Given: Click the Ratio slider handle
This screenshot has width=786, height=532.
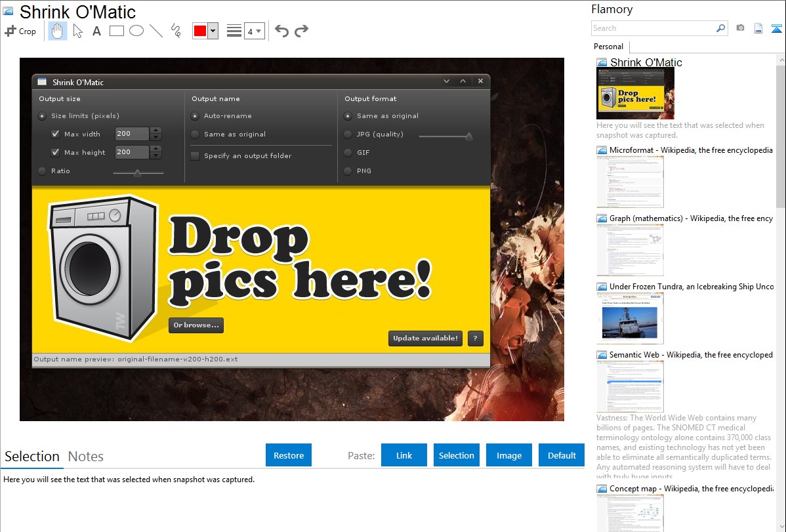Looking at the screenshot, I should coord(137,173).
